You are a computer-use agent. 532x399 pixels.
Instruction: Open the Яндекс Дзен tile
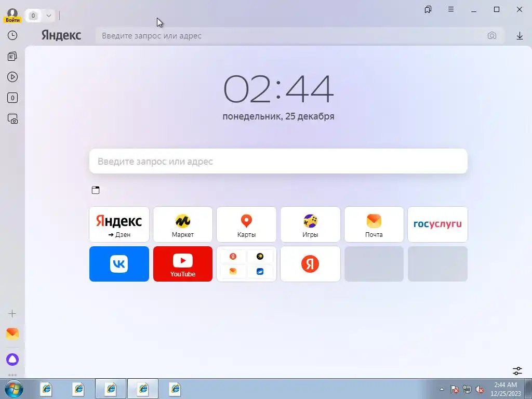(x=119, y=224)
